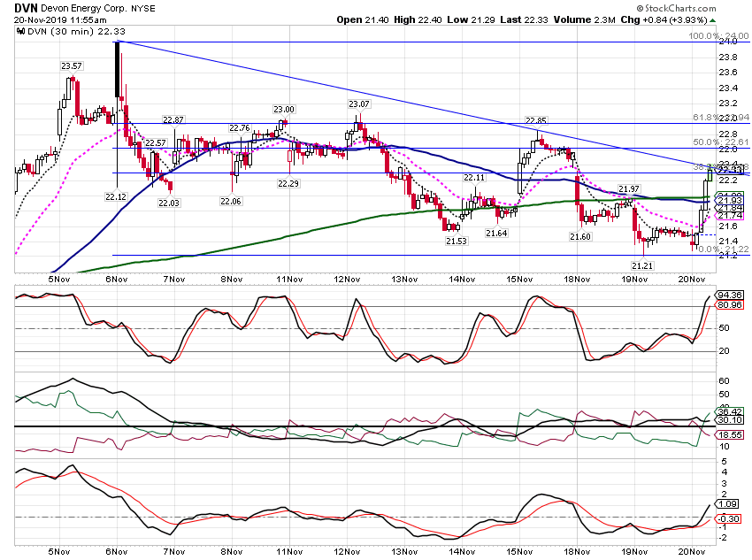Click the 0.0%: 21.22 Fibonacci label
This screenshot has width=752, height=560.
point(723,249)
